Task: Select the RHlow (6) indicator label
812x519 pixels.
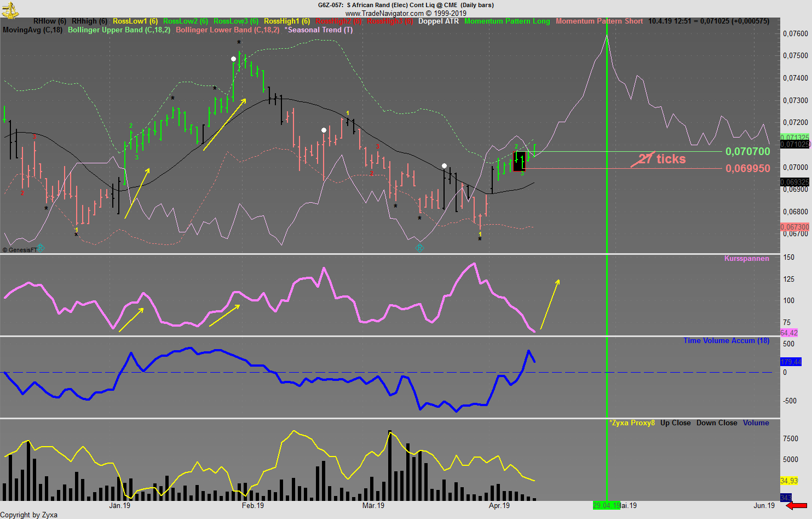Action: tap(50, 21)
